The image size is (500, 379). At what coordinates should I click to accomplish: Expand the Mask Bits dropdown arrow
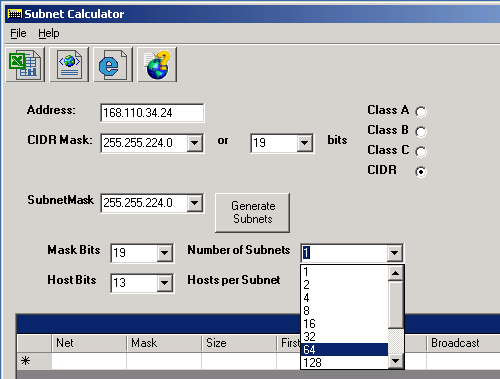click(165, 253)
